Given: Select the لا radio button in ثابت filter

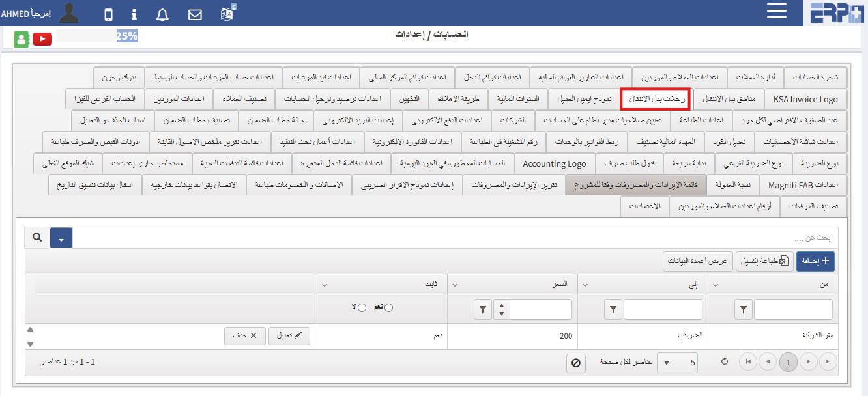Looking at the screenshot, I should click(361, 307).
